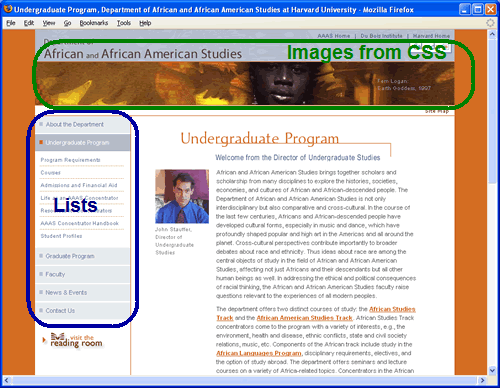Open Student Profiles link
This screenshot has width=500, height=388.
[61, 236]
